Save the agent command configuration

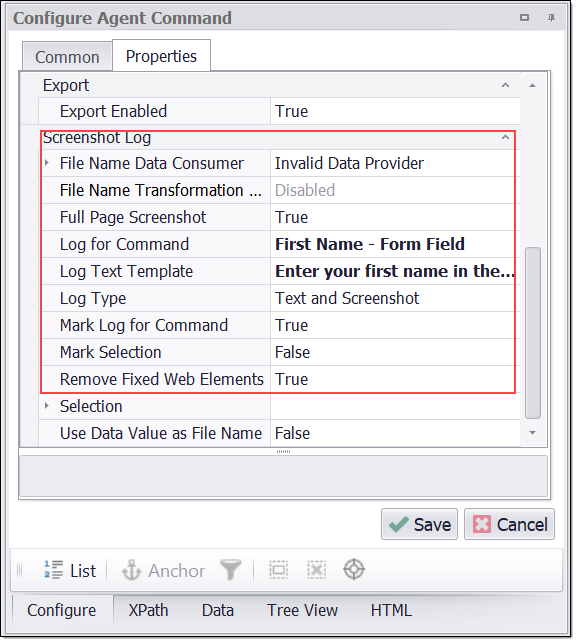coord(419,524)
